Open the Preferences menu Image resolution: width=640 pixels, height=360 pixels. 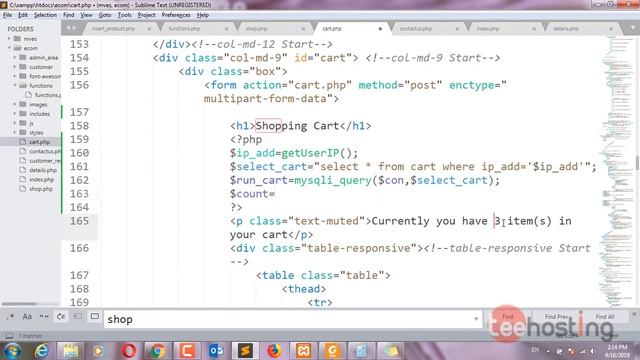tap(176, 15)
